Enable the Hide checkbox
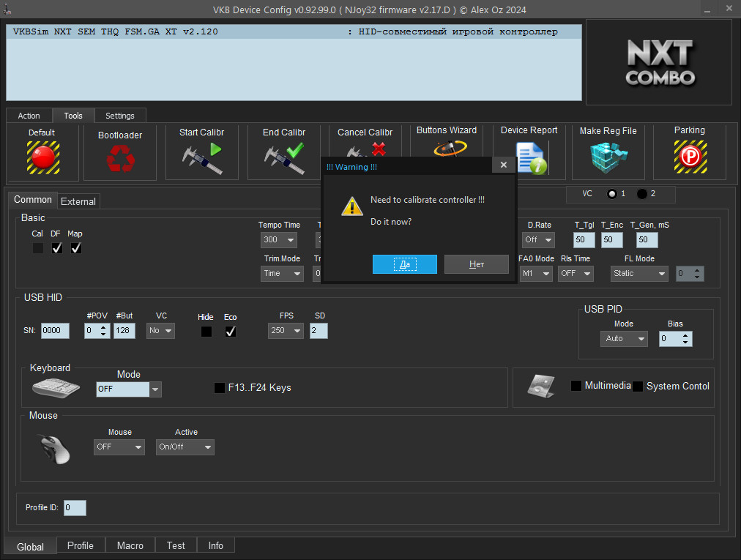741x560 pixels. click(206, 332)
